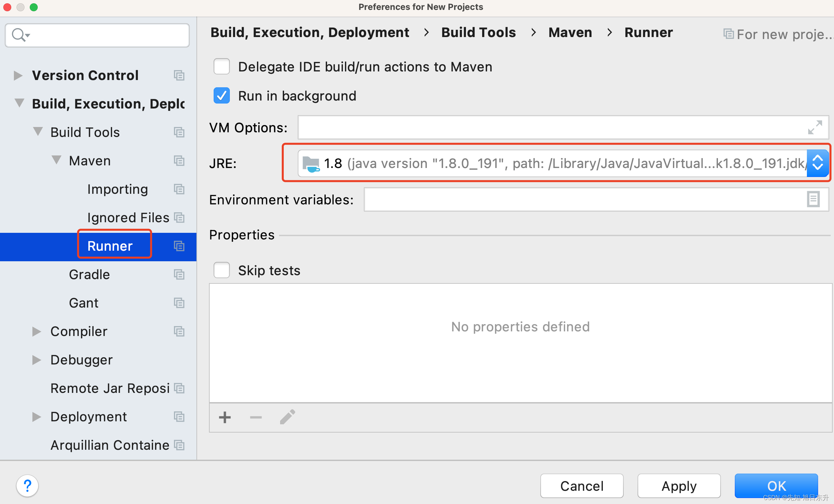Screen dimensions: 834x504
Task: Check the Skip tests box
Action: tap(222, 270)
